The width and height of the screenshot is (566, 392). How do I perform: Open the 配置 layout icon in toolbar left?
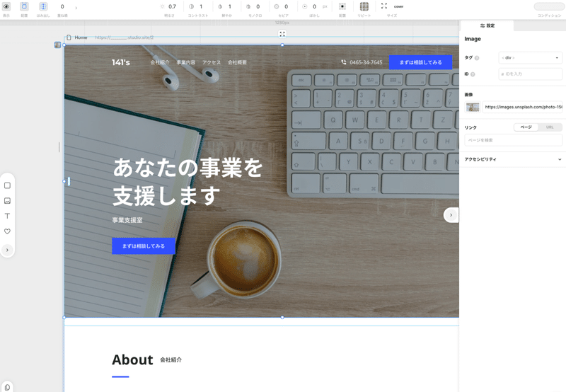point(24,6)
